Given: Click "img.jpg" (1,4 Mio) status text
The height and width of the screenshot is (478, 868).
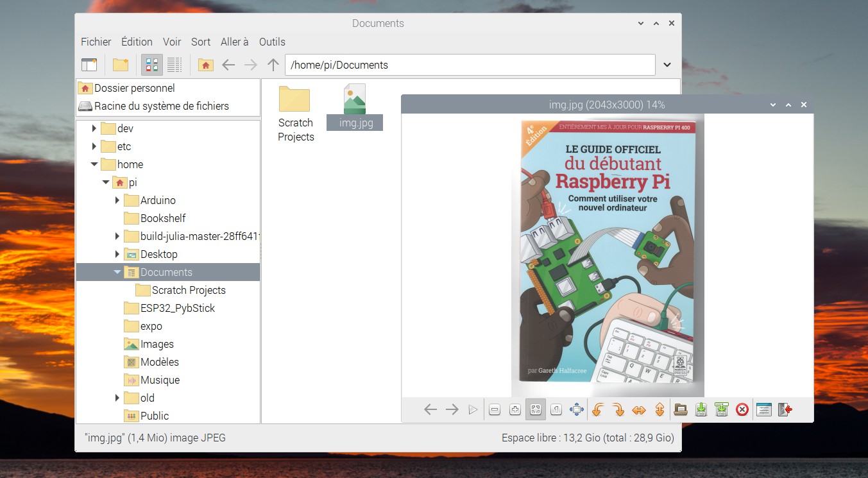Looking at the screenshot, I should pyautogui.click(x=155, y=438).
